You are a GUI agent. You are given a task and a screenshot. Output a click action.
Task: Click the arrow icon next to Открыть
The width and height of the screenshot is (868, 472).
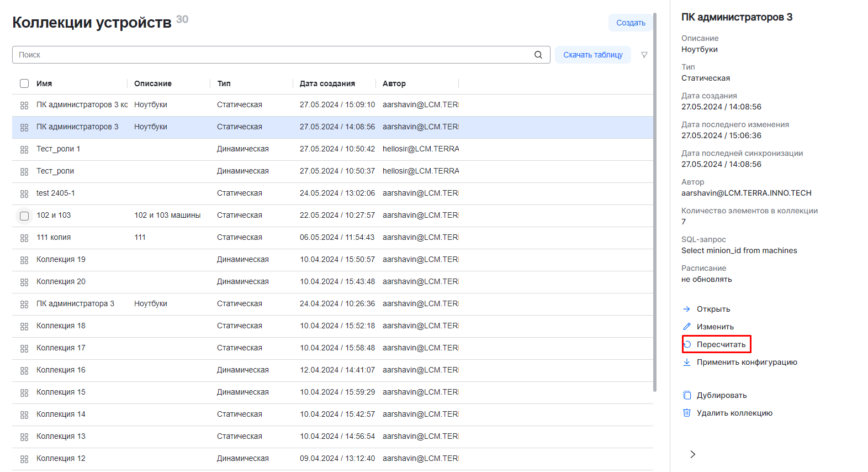pos(687,309)
